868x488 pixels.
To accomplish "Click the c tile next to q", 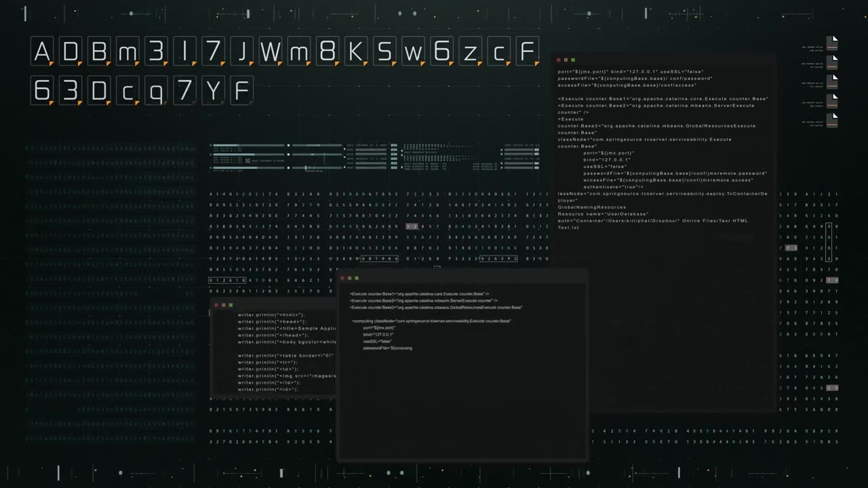I will point(127,90).
